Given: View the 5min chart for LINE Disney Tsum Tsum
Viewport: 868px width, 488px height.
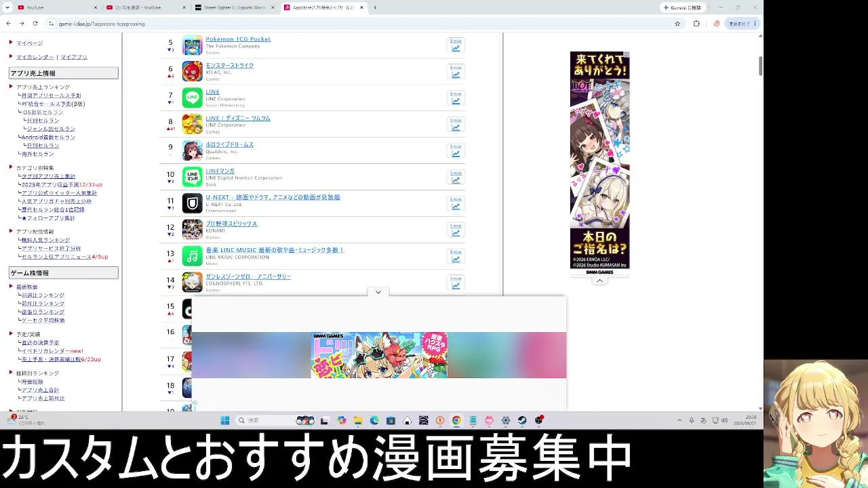Looking at the screenshot, I should click(456, 124).
